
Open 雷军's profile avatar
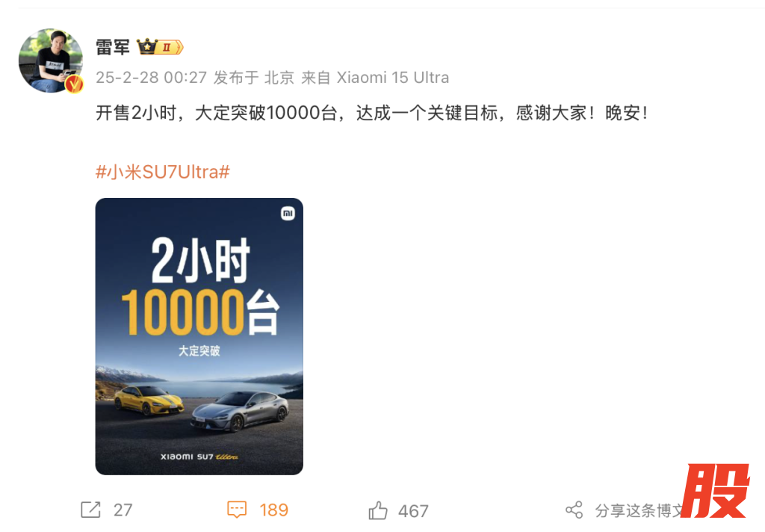pos(51,61)
